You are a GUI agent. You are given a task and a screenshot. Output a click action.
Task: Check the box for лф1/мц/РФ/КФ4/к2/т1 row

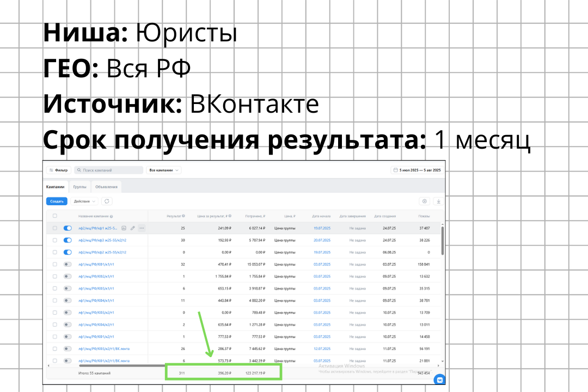pyautogui.click(x=55, y=324)
